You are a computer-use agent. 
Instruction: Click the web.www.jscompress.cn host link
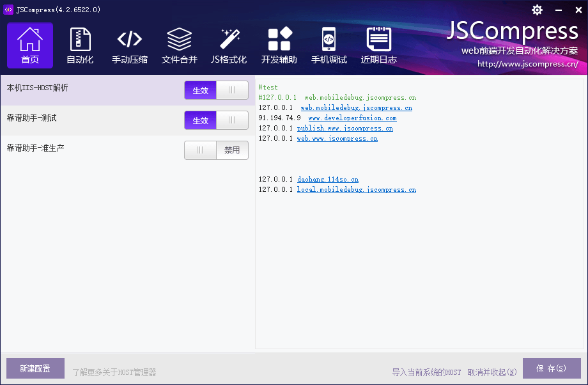(337, 139)
